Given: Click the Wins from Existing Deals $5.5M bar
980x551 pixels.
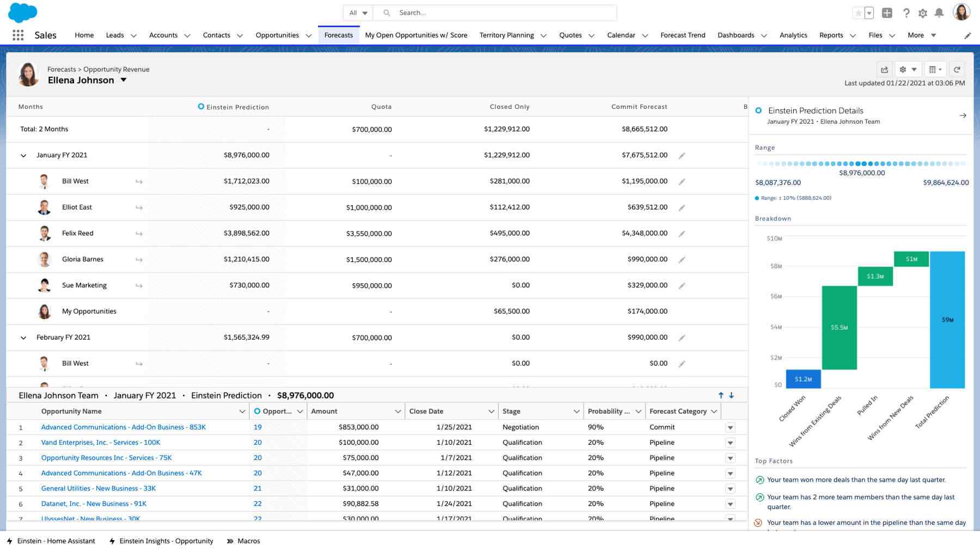Looking at the screenshot, I should [x=839, y=327].
